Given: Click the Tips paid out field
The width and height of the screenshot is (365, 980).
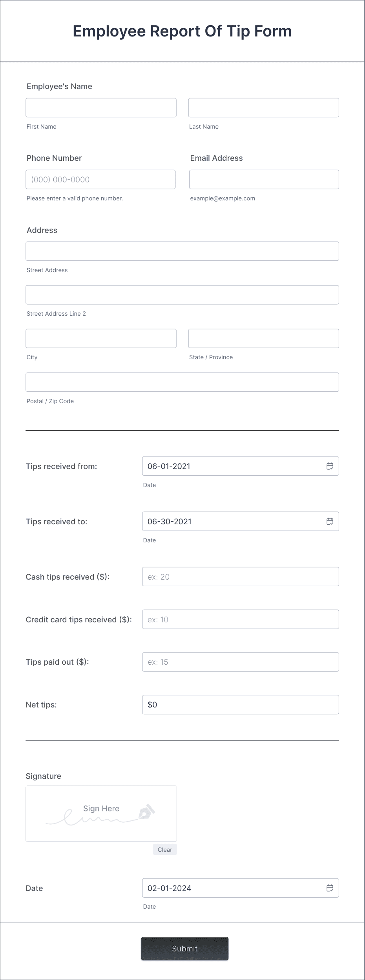Looking at the screenshot, I should pyautogui.click(x=241, y=662).
